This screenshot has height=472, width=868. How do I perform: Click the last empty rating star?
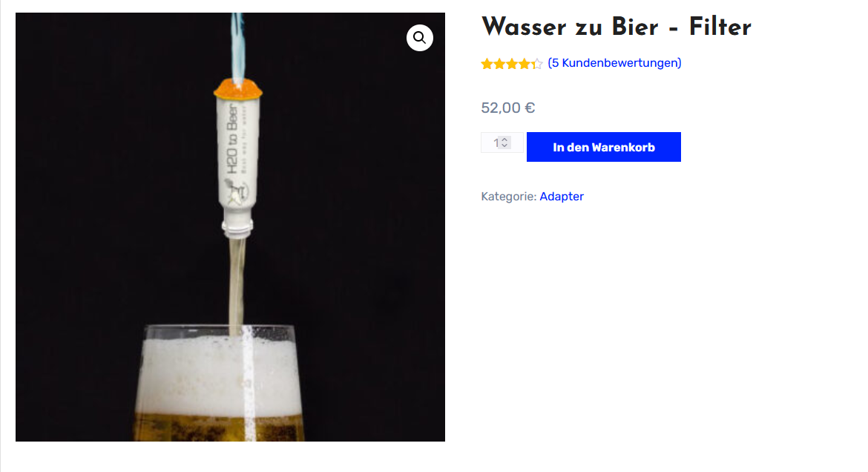tap(537, 64)
